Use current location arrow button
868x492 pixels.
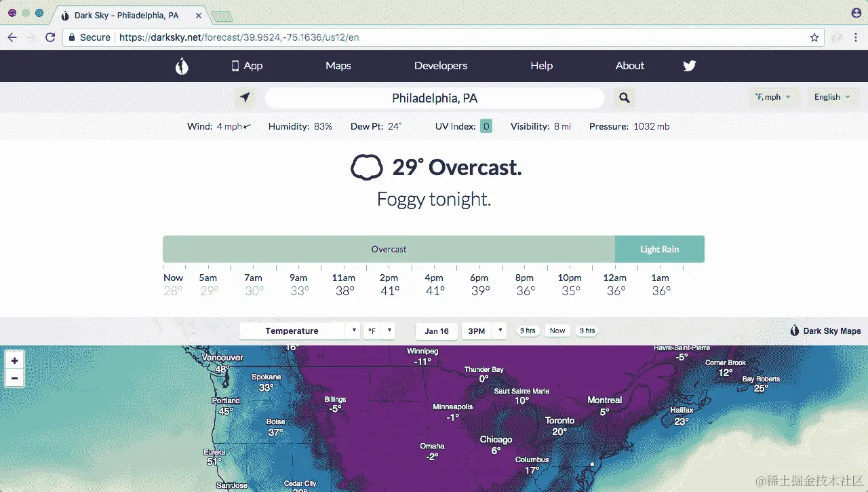(245, 98)
